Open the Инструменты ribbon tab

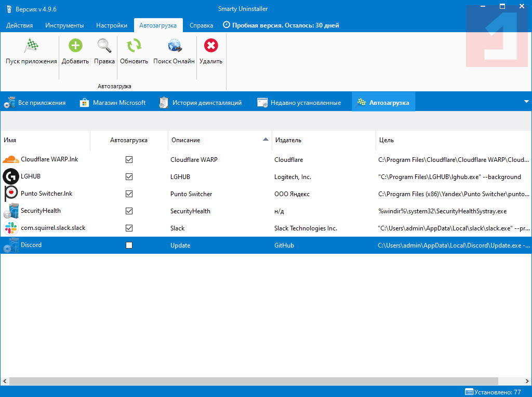coord(64,25)
